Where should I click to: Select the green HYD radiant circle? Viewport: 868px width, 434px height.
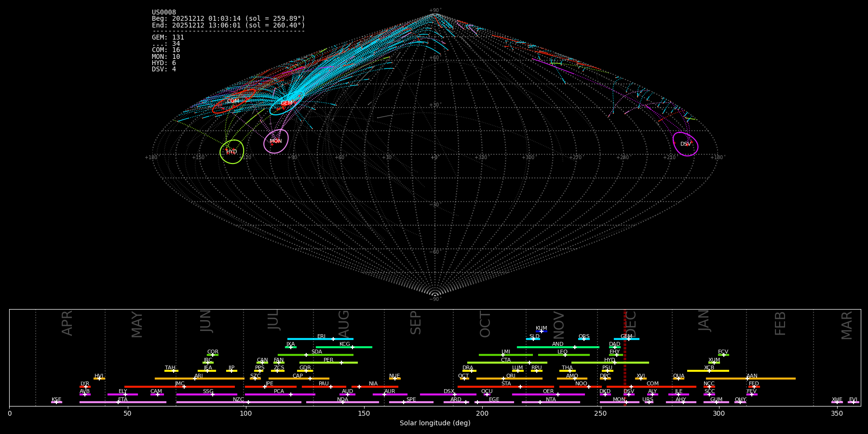click(232, 151)
